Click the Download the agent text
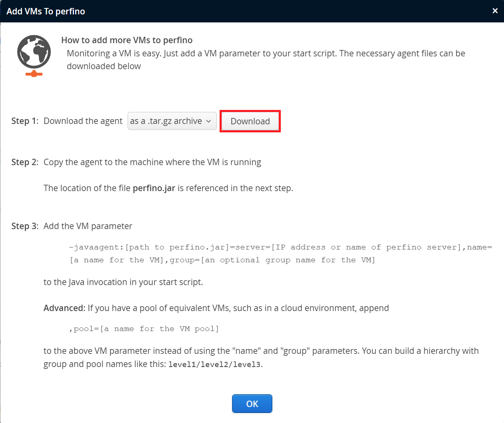This screenshot has height=423, width=504. [x=83, y=121]
